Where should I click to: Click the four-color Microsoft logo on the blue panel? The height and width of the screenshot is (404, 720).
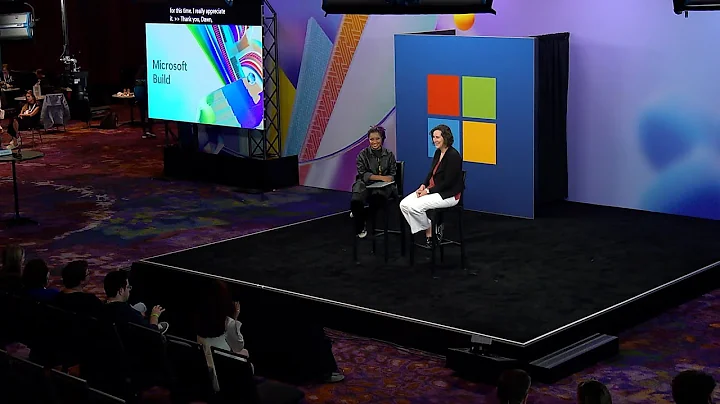pyautogui.click(x=462, y=119)
